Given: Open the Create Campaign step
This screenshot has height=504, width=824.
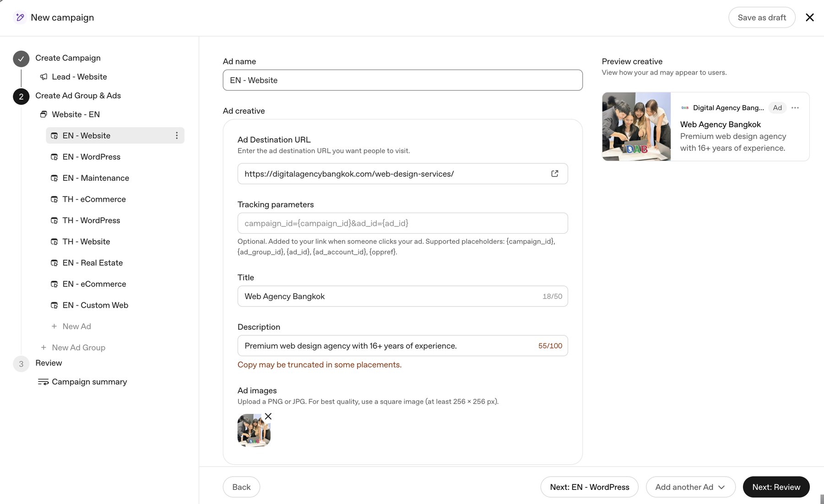Looking at the screenshot, I should (x=68, y=58).
